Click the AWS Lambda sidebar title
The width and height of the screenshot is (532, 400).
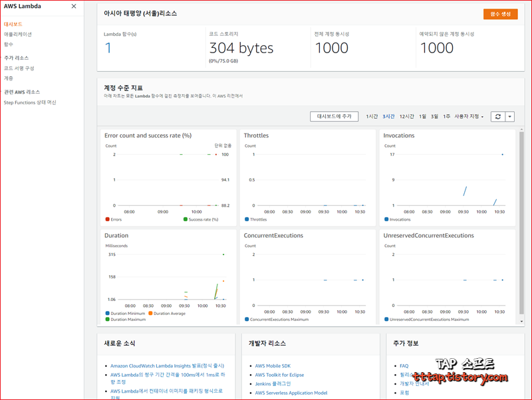[23, 6]
